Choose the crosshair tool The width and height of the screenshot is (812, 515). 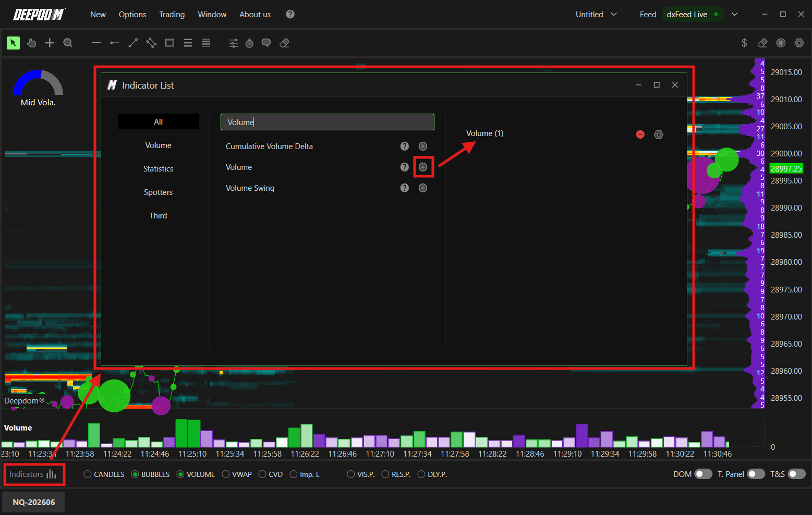[50, 43]
